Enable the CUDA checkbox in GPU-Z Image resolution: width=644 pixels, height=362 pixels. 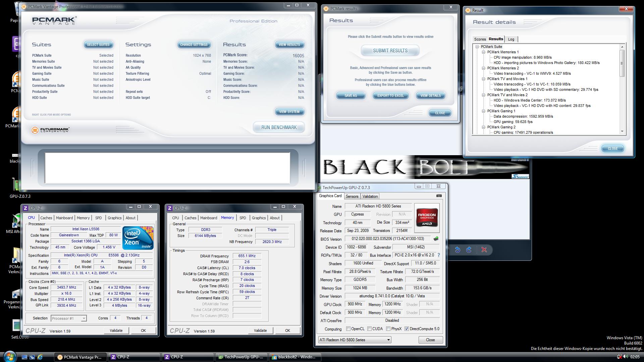point(369,329)
